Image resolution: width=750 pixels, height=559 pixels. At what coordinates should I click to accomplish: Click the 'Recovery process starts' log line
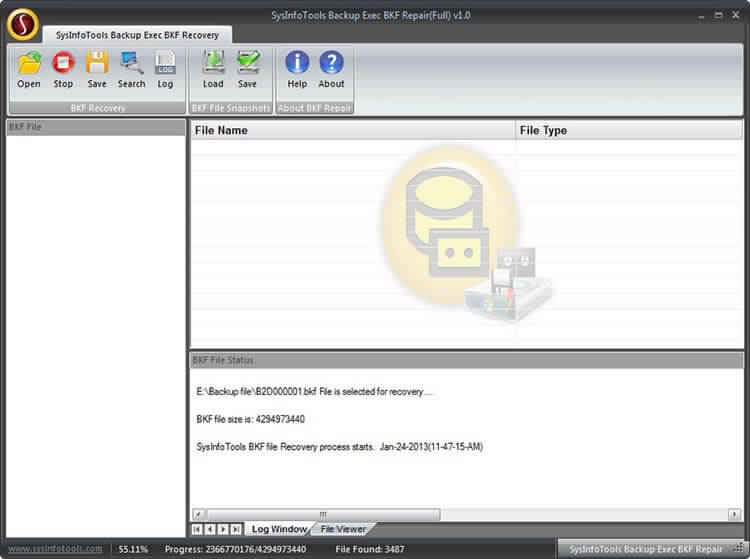[340, 447]
